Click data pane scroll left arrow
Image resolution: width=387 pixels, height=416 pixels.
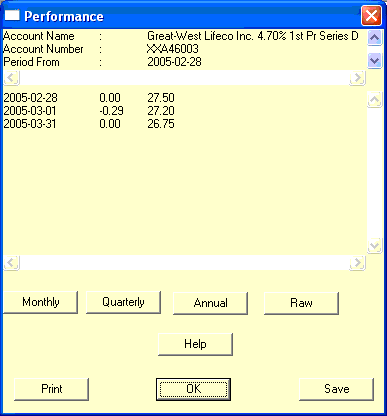click(11, 263)
